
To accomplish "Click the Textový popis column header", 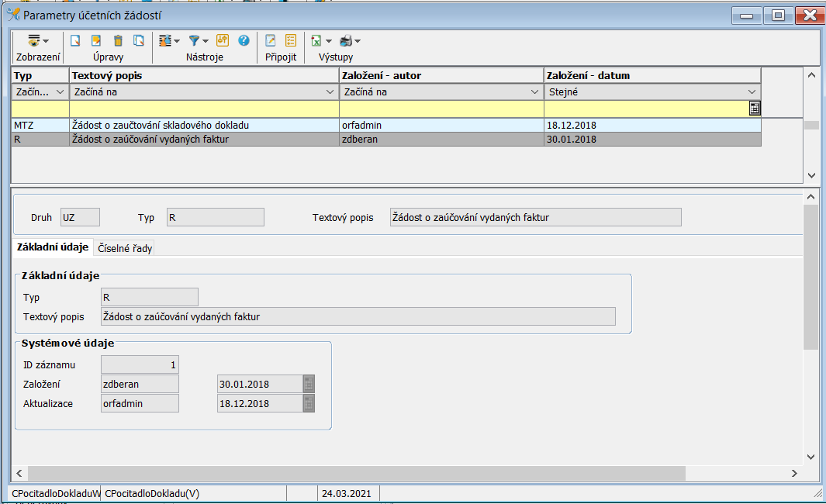I will [x=204, y=76].
